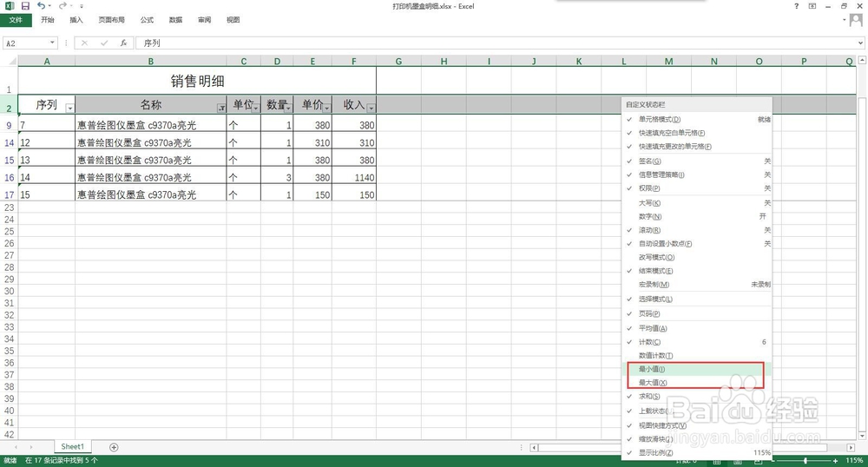Screen dimensions: 868x467
Task: Select row header 16
Action: [9, 177]
